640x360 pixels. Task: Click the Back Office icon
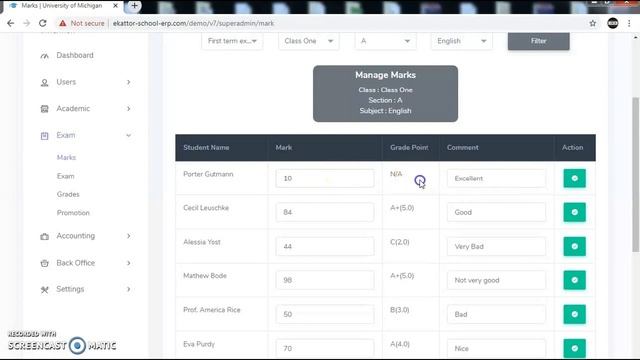click(x=44, y=263)
